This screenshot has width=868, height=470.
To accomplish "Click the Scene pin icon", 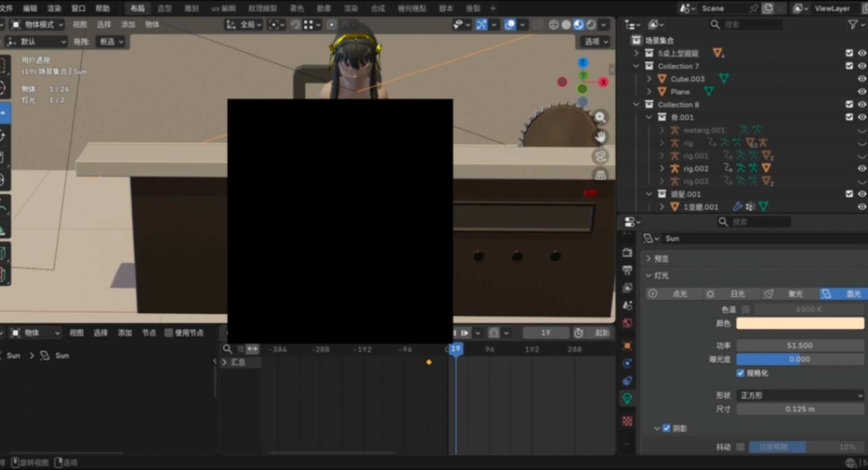I will [x=754, y=8].
